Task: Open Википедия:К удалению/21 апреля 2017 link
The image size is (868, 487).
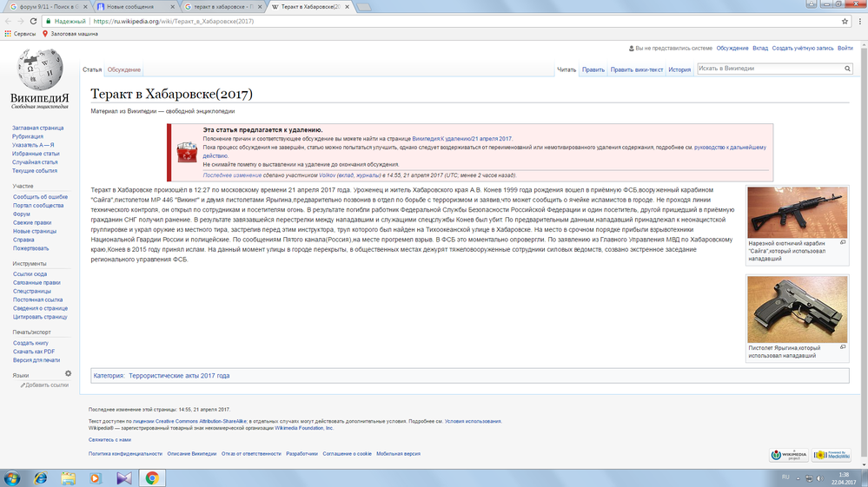Action: point(461,139)
